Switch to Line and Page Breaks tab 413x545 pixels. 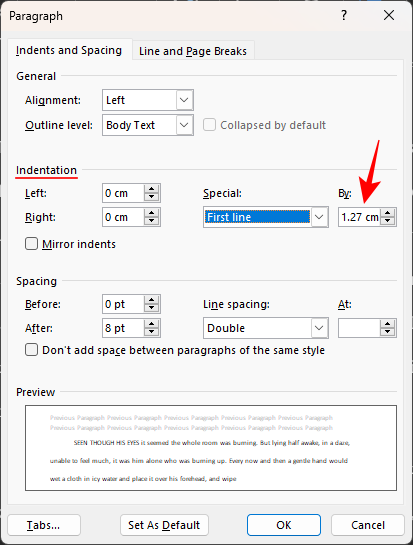coord(193,51)
